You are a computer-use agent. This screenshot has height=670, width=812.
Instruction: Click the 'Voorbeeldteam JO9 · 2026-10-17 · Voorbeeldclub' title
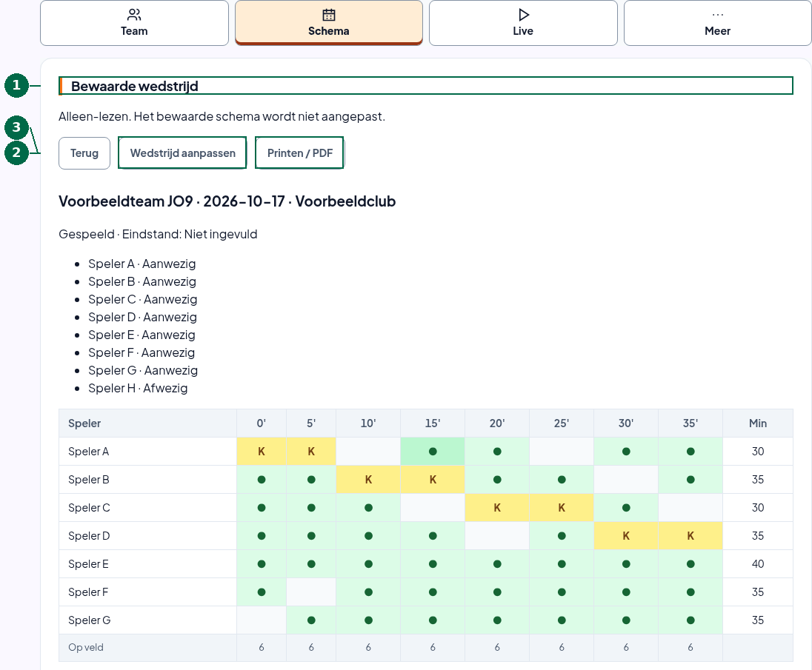[x=227, y=201]
